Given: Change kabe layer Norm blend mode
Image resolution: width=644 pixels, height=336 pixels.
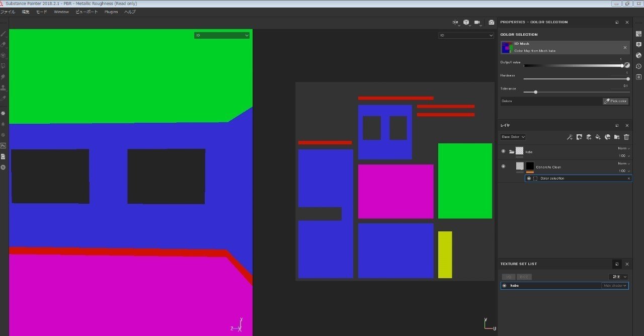Looking at the screenshot, I should tap(624, 148).
